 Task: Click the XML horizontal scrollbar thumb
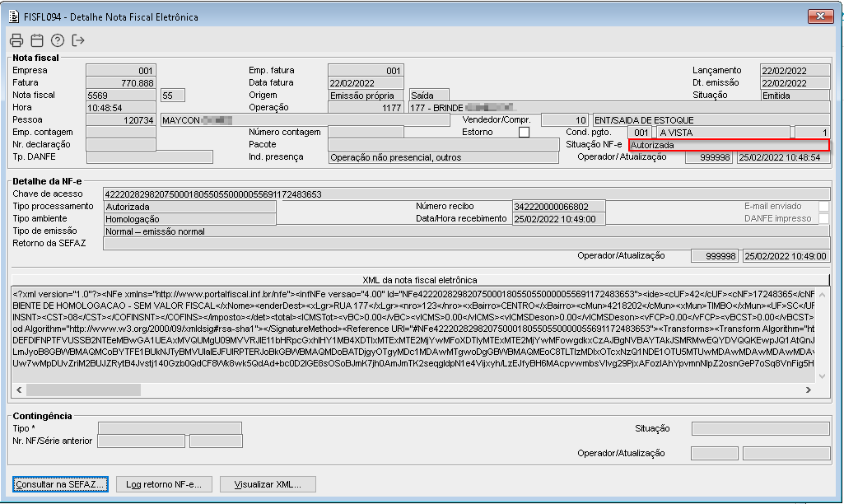click(83, 390)
